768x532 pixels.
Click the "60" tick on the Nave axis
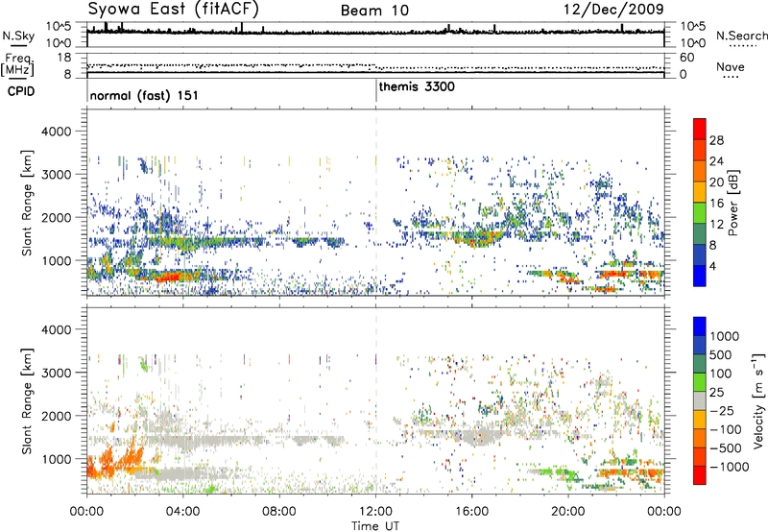pos(686,58)
